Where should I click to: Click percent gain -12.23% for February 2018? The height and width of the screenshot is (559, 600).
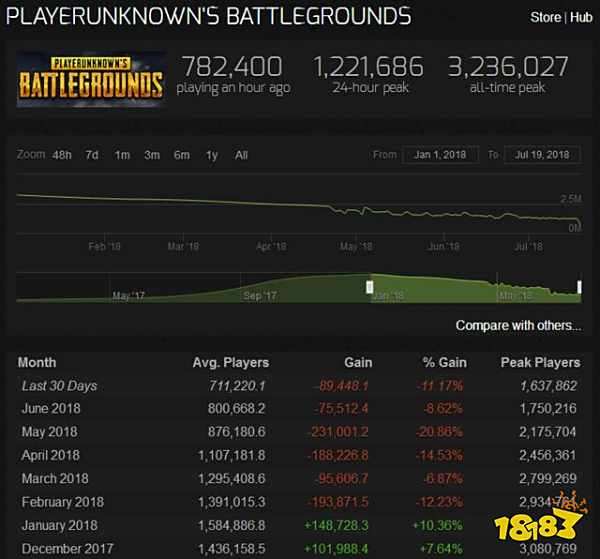click(x=440, y=502)
